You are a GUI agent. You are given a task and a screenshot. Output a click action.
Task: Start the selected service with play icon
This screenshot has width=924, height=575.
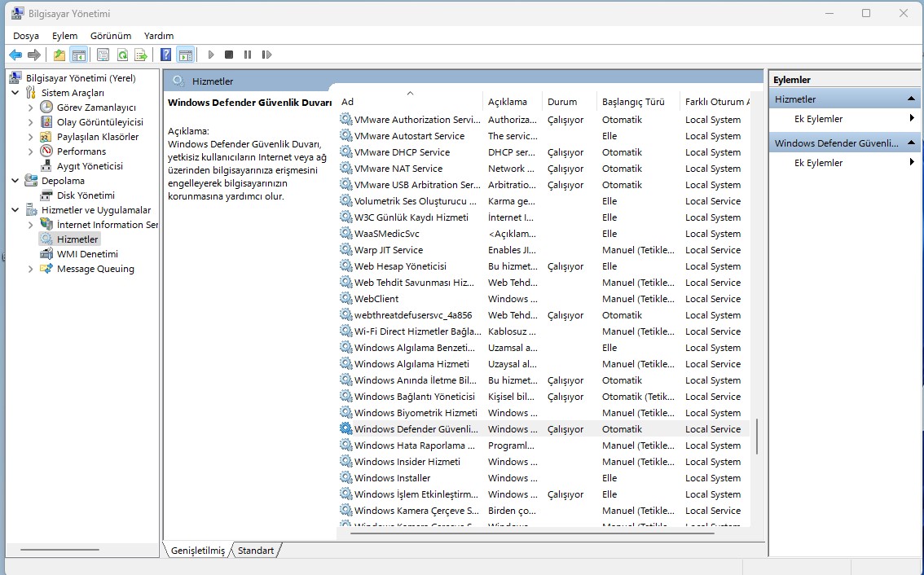211,55
